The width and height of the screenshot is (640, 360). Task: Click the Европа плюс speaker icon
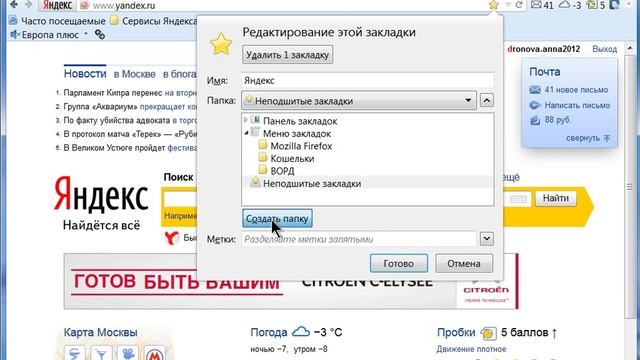coord(15,35)
